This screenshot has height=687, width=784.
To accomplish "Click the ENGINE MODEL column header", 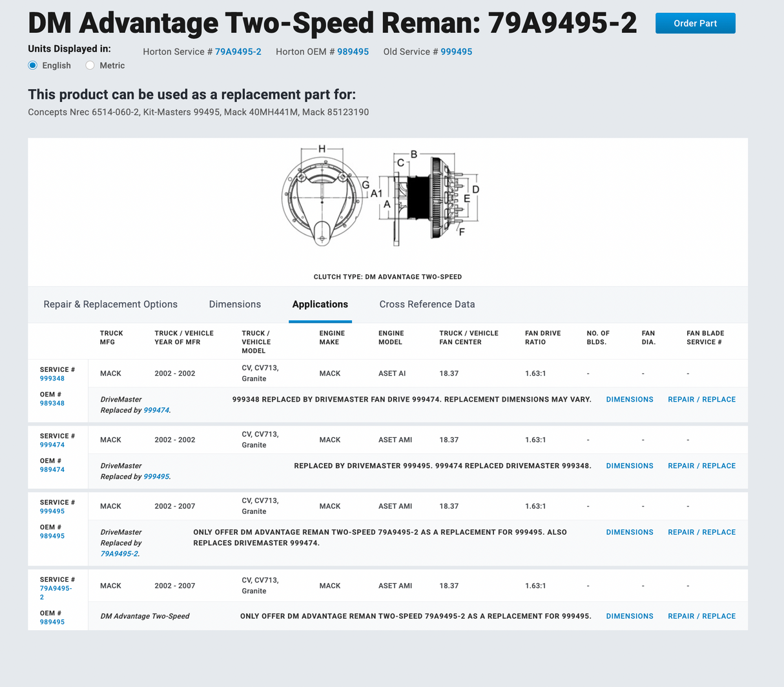I will (x=391, y=338).
